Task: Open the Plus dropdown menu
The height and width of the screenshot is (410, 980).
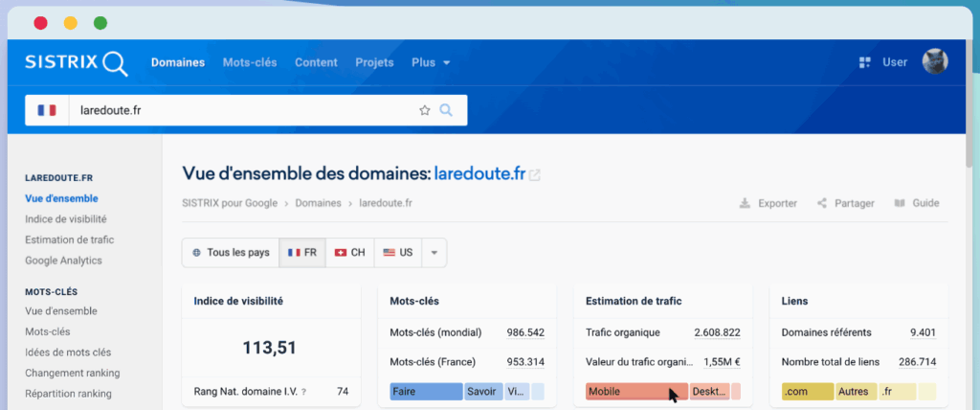Action: tap(431, 62)
